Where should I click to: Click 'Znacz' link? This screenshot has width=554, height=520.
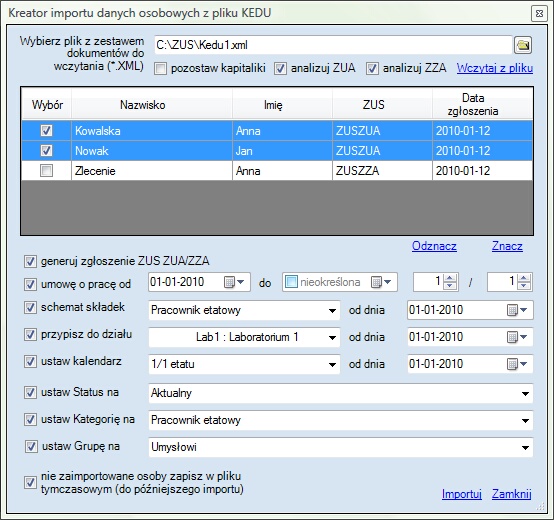(x=507, y=246)
